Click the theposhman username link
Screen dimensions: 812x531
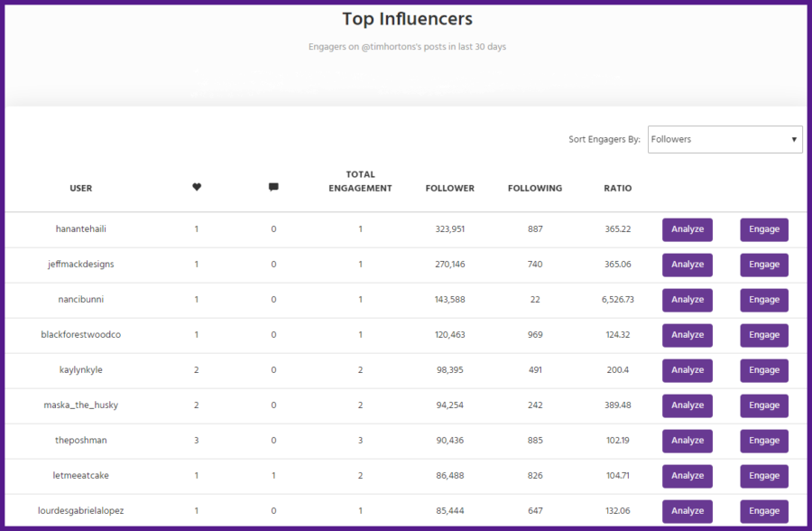click(x=80, y=441)
